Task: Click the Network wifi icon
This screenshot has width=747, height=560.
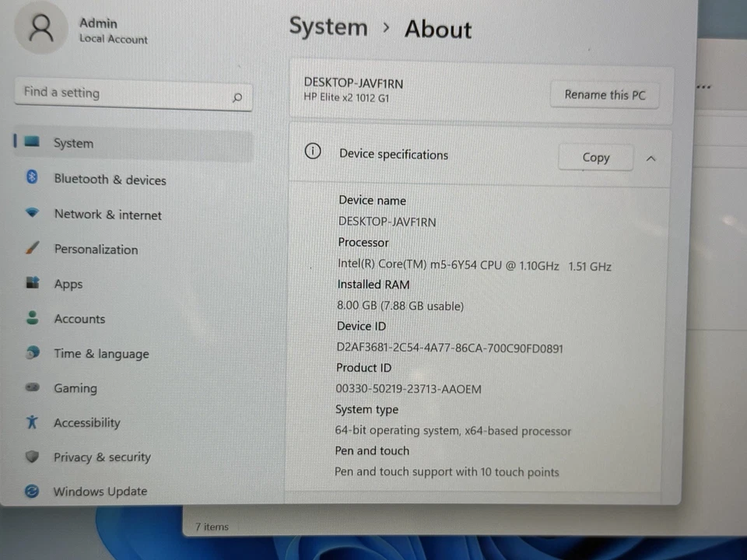Action: click(32, 212)
